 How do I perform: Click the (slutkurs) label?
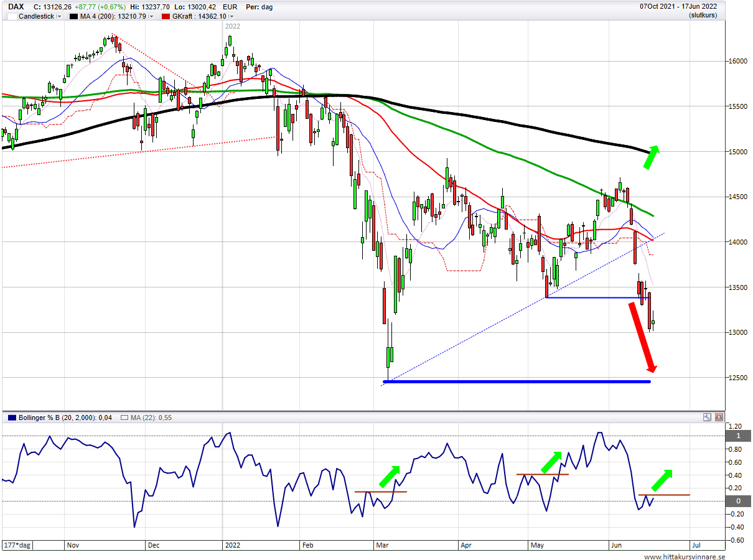pos(703,15)
